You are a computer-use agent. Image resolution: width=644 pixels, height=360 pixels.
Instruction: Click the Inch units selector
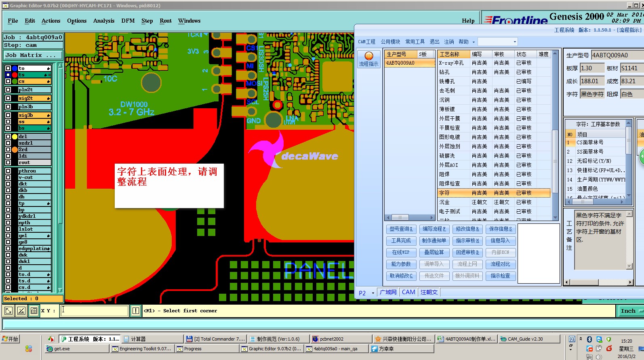631,311
